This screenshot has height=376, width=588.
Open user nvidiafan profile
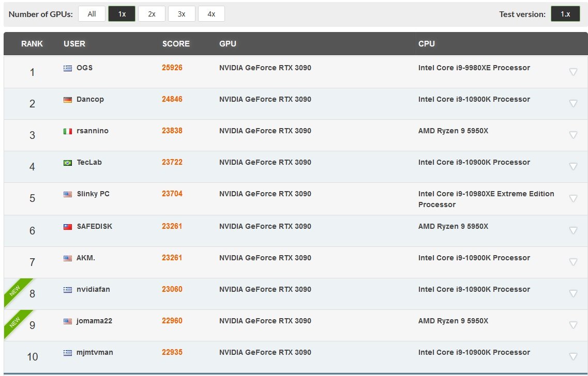[x=93, y=289]
